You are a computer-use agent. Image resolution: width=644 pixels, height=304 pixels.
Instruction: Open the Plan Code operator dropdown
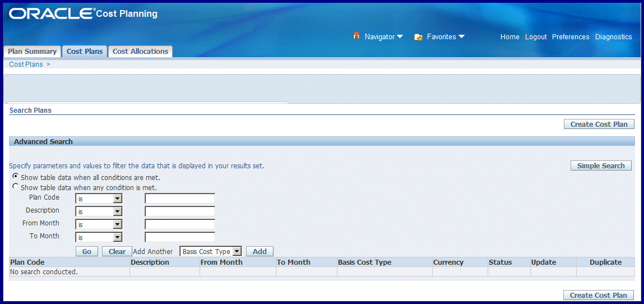coord(99,199)
